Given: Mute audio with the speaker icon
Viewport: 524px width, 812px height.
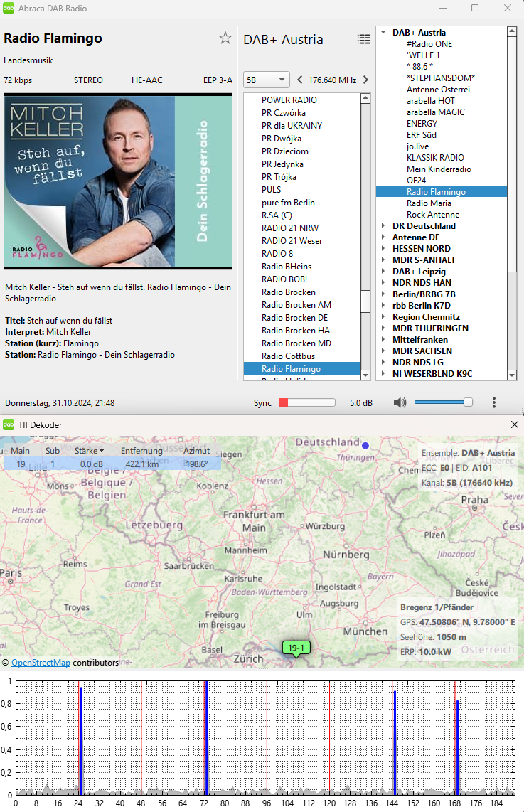Looking at the screenshot, I should click(x=400, y=402).
